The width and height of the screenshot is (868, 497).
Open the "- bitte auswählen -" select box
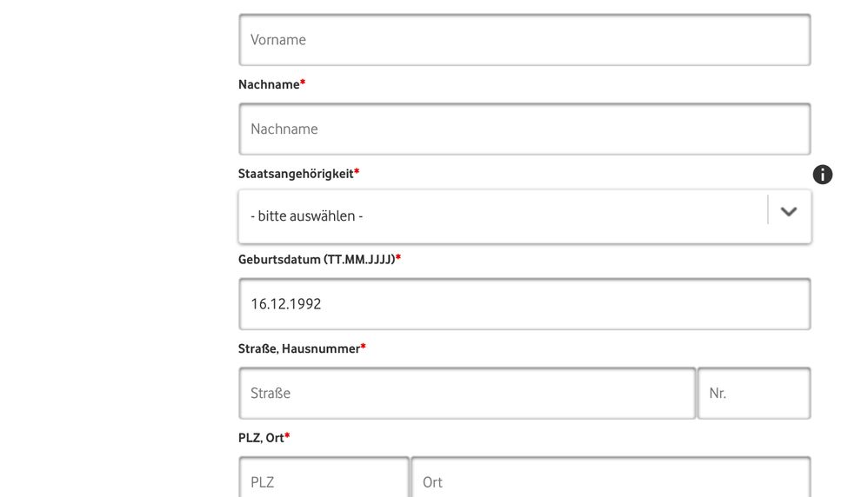click(504, 216)
